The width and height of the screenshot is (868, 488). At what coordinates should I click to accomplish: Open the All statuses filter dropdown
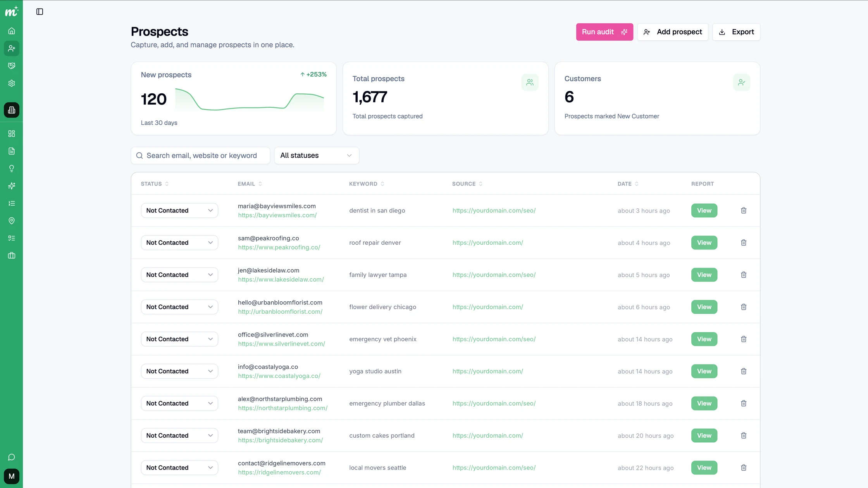317,155
